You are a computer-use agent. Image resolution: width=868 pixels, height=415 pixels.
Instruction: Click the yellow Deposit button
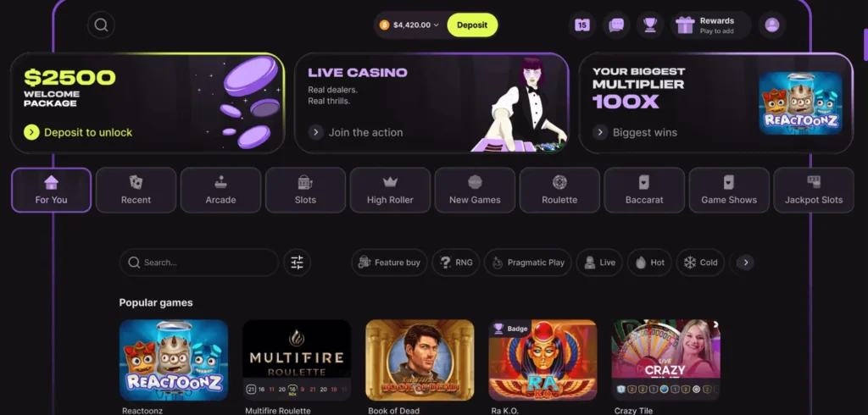pyautogui.click(x=472, y=25)
